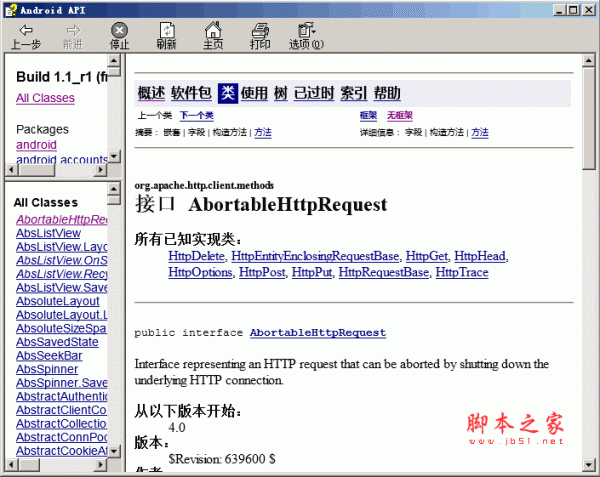Select AbortableHttpRequest in the class list

[62, 220]
